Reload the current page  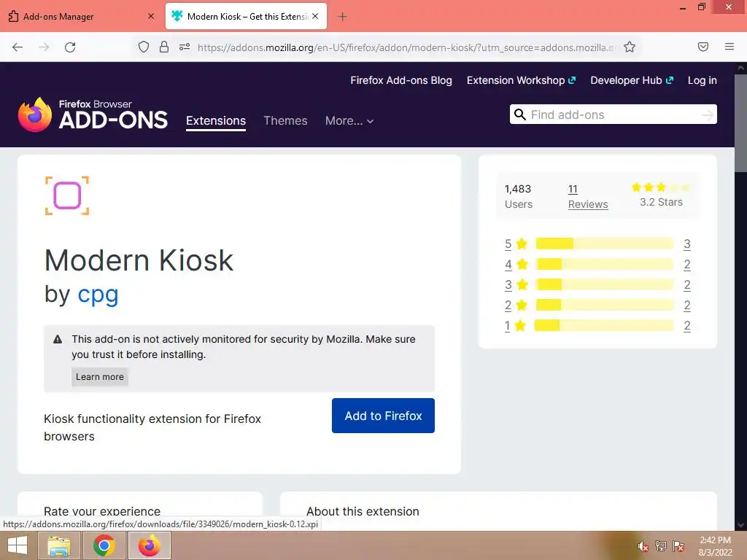70,47
